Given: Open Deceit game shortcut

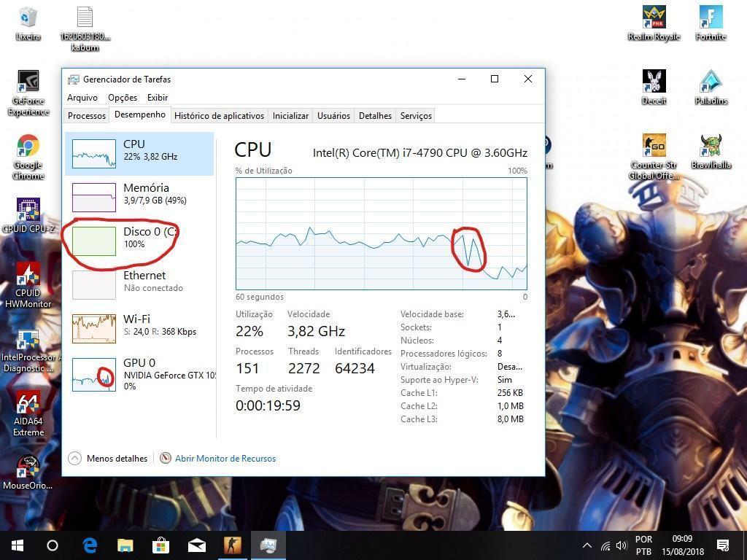Looking at the screenshot, I should coord(654,87).
